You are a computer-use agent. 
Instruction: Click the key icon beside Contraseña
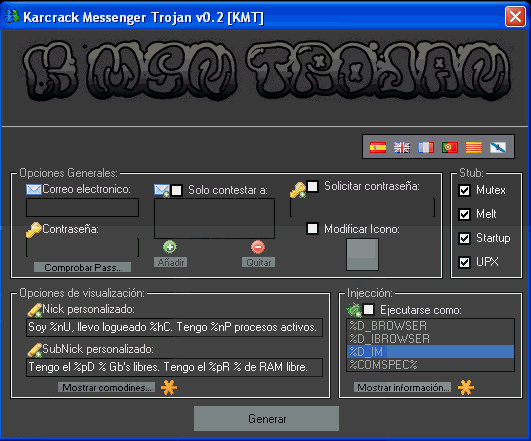click(34, 230)
